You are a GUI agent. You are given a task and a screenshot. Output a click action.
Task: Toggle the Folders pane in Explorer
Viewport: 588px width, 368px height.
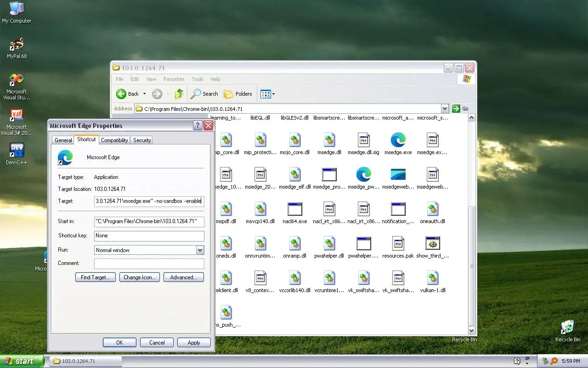coord(238,94)
